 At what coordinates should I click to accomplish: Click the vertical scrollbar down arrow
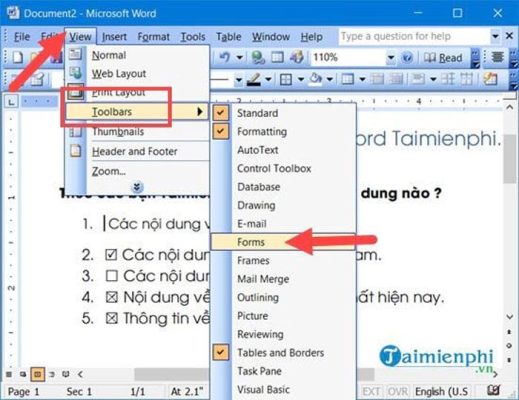click(x=510, y=316)
